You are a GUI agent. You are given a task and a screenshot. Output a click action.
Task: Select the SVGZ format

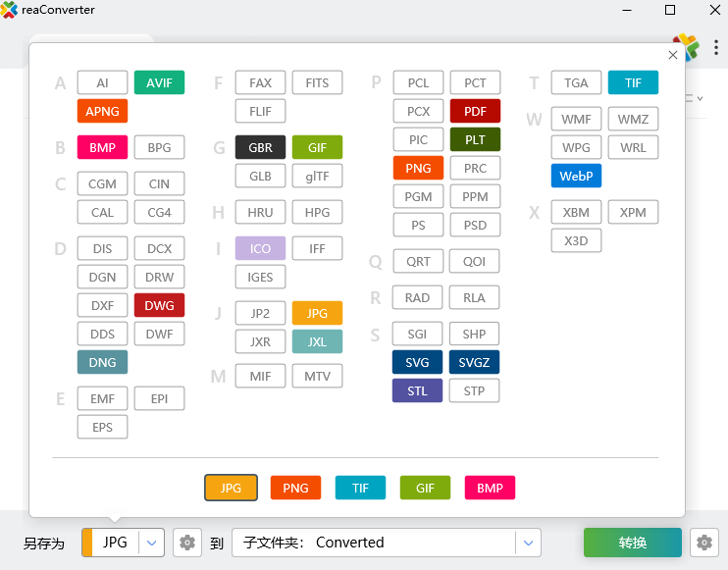[x=475, y=362]
